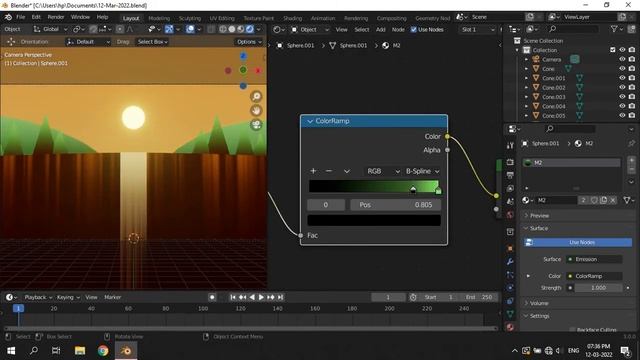
Task: Open the Render menu
Action: pos(56,17)
